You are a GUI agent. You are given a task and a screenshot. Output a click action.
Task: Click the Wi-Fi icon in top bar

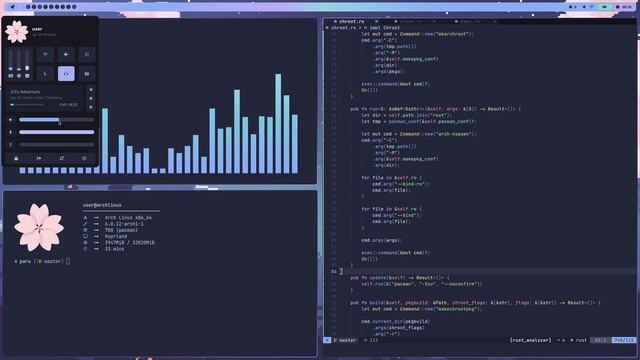[x=591, y=7]
